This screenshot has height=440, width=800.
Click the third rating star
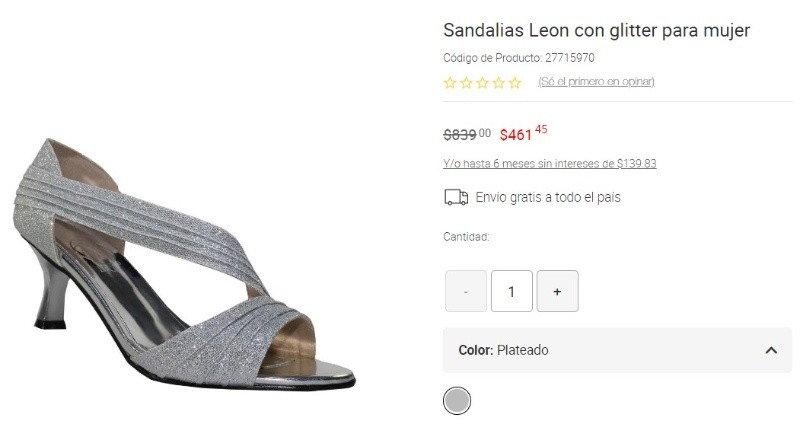[x=482, y=83]
